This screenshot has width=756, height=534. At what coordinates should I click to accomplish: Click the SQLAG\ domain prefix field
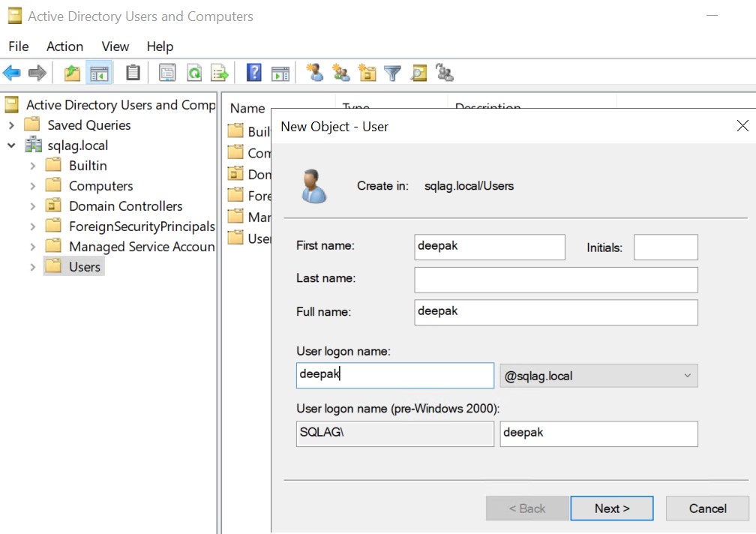tap(394, 433)
